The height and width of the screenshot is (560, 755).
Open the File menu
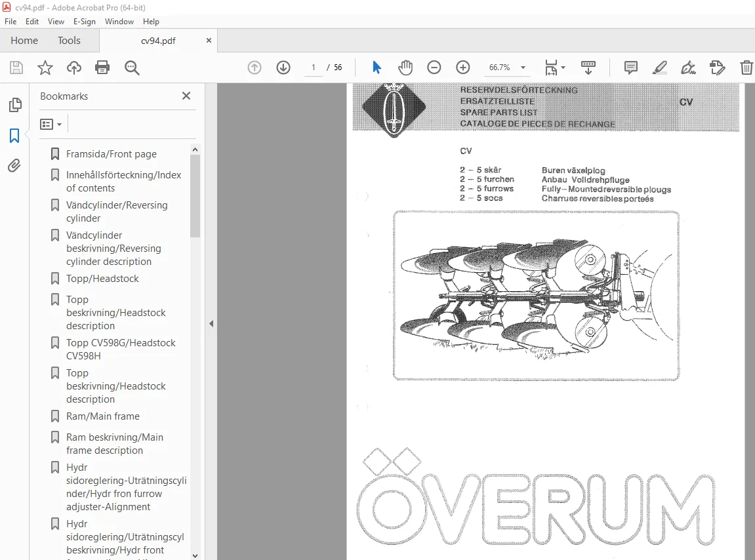[10, 22]
